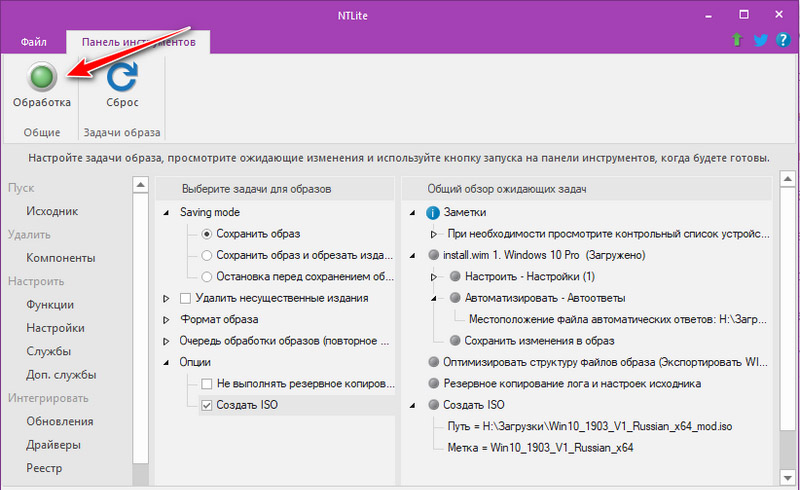The width and height of the screenshot is (800, 490).
Task: Expand the При необходимости просмотрите note
Action: (434, 234)
